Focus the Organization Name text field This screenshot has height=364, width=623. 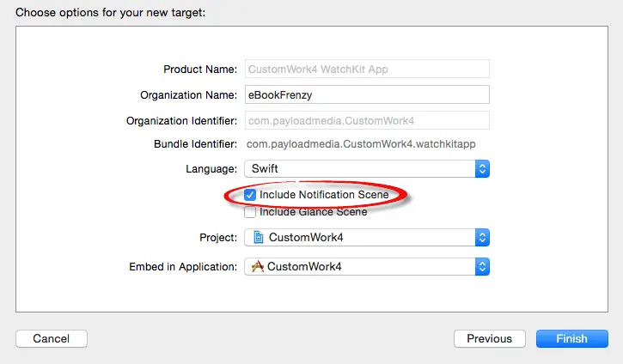[366, 94]
